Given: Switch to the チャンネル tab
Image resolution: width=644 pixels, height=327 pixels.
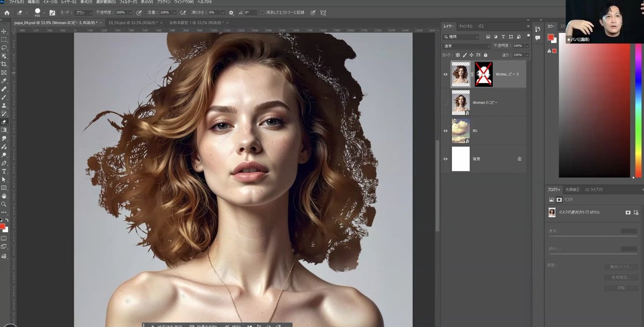Looking at the screenshot, I should (465, 26).
